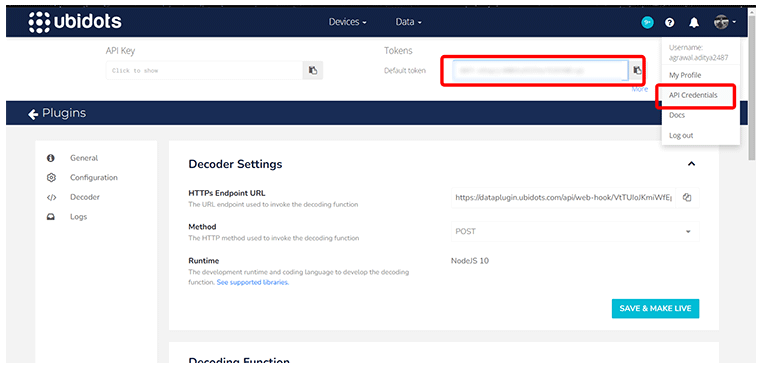This screenshot has height=371, width=766.
Task: Click the Ubidots logo
Action: pos(75,22)
